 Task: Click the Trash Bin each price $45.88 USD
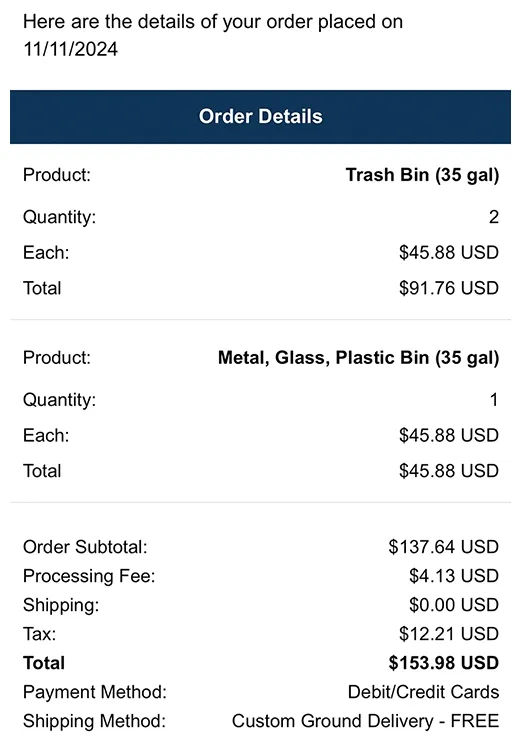pyautogui.click(x=449, y=252)
